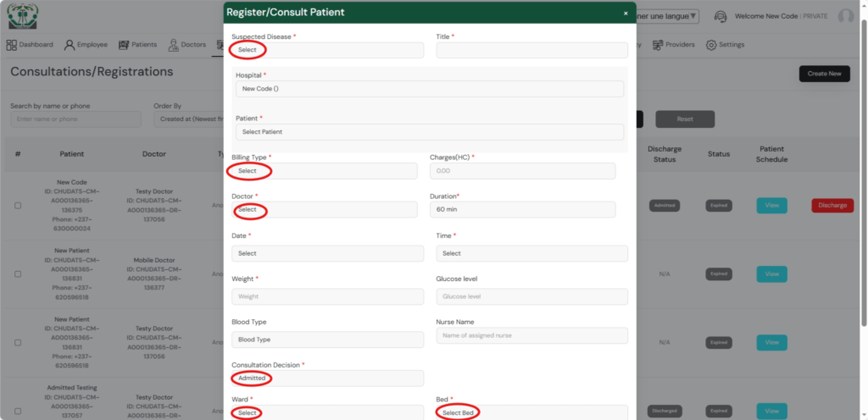
Task: Open the Settings gear icon
Action: pos(711,45)
